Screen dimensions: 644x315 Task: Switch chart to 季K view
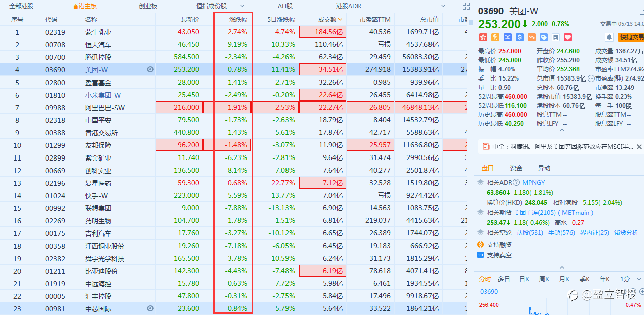point(585,279)
